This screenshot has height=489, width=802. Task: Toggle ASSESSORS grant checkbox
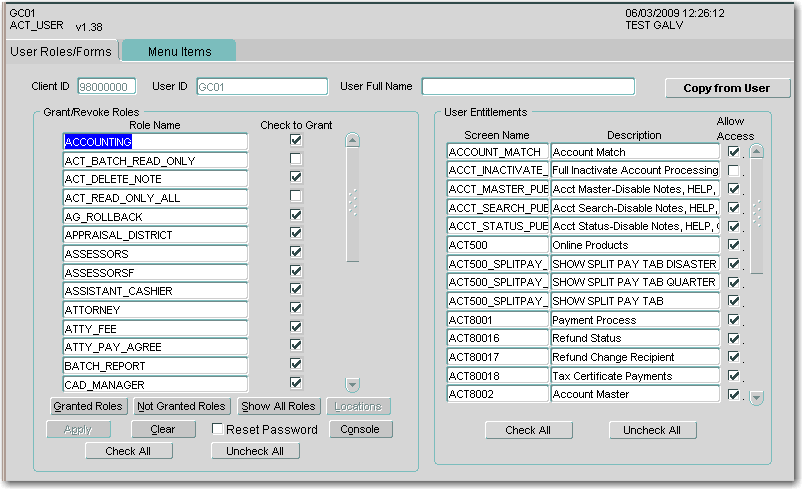(x=296, y=252)
